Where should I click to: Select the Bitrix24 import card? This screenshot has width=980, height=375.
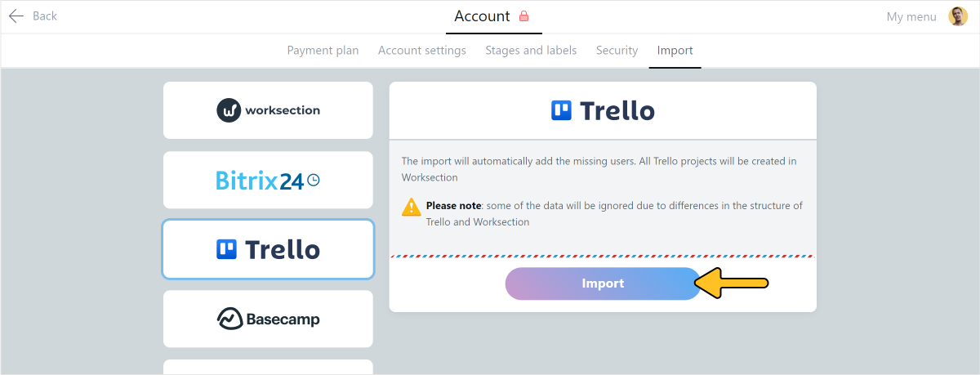(x=268, y=180)
